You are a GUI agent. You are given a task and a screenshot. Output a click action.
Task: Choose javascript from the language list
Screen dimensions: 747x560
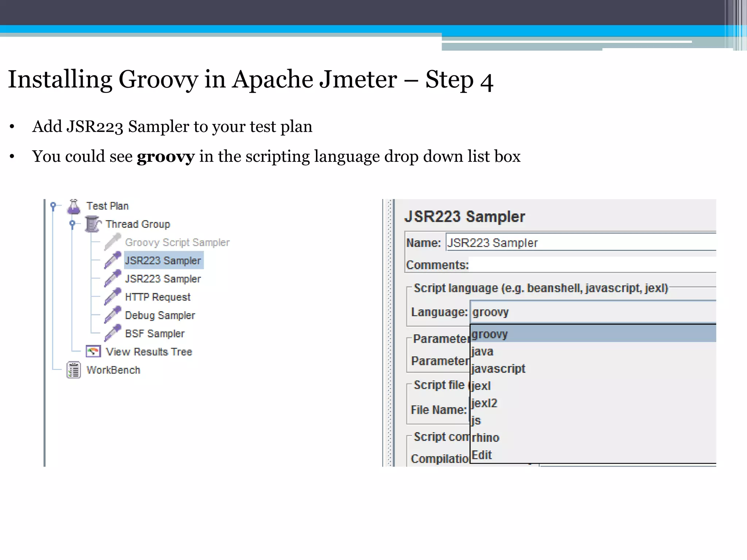(593, 368)
